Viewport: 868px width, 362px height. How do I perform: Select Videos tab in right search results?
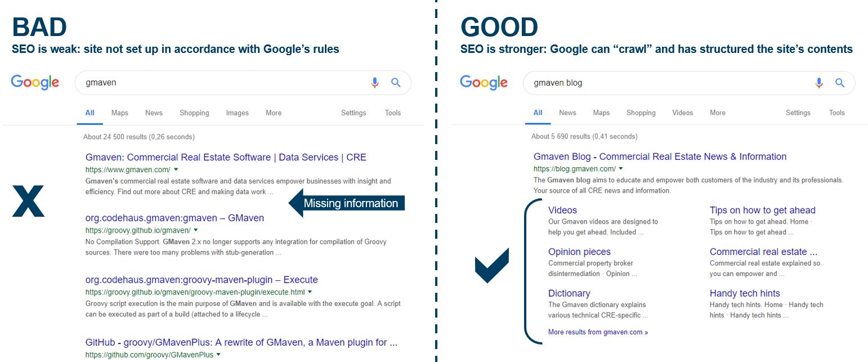point(682,113)
